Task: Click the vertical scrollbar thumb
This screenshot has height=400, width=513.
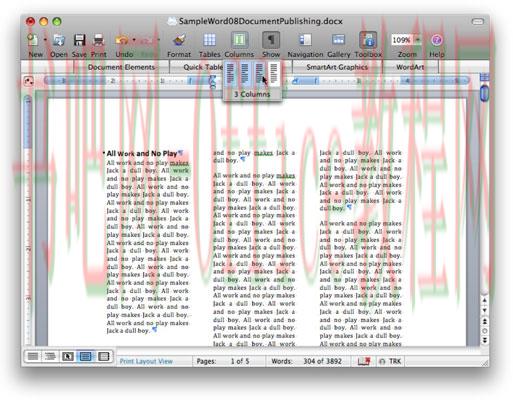Action: pyautogui.click(x=484, y=93)
